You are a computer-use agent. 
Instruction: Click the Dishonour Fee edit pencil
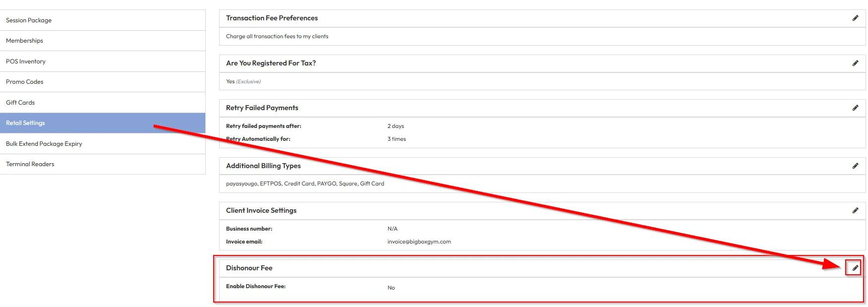click(x=855, y=268)
